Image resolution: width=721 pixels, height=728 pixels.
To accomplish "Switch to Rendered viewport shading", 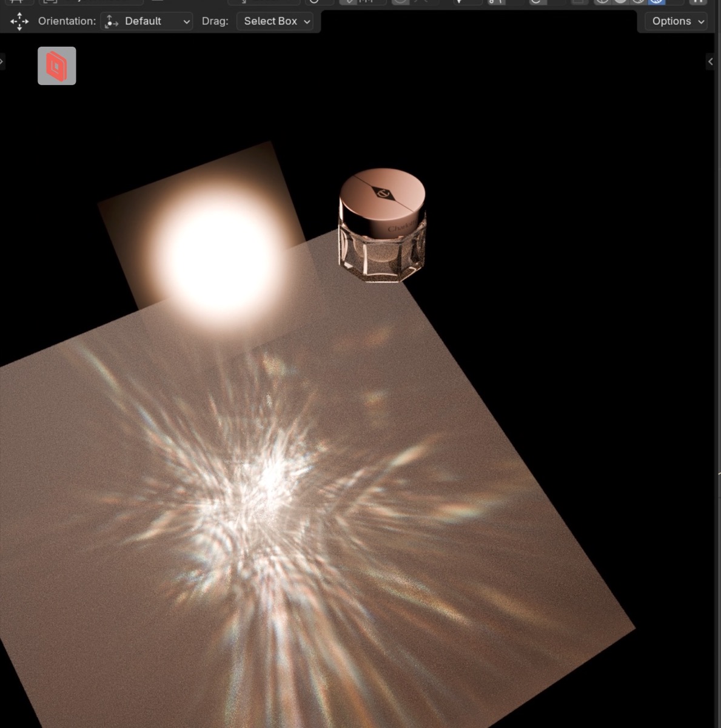I will click(x=656, y=2).
